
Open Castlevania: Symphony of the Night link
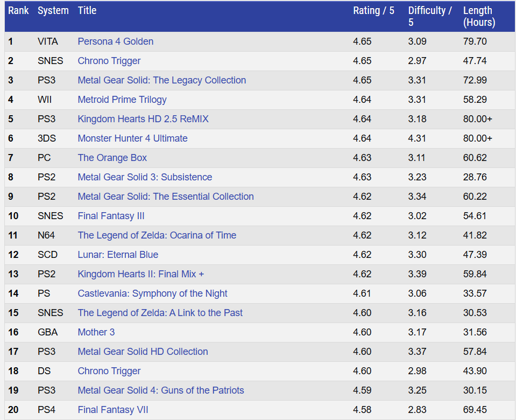(x=152, y=293)
